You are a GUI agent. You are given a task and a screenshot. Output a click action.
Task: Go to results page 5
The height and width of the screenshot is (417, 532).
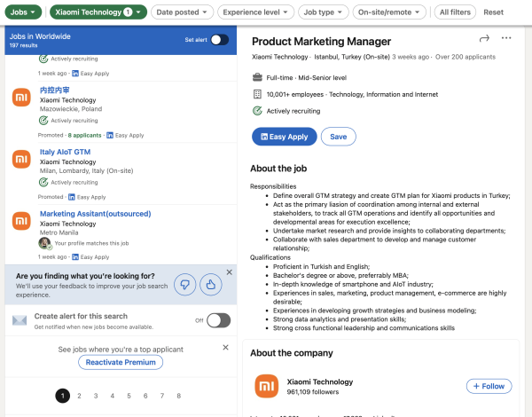tap(129, 396)
